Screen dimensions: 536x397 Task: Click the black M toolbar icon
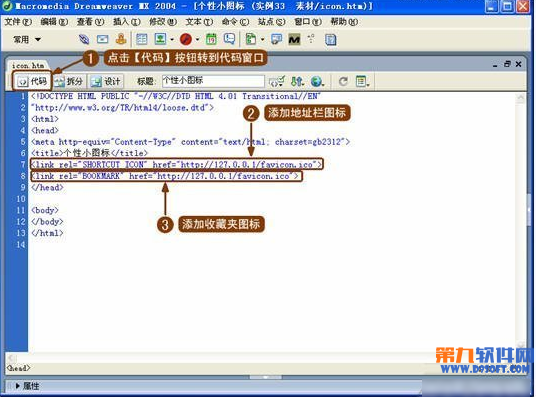pos(294,40)
